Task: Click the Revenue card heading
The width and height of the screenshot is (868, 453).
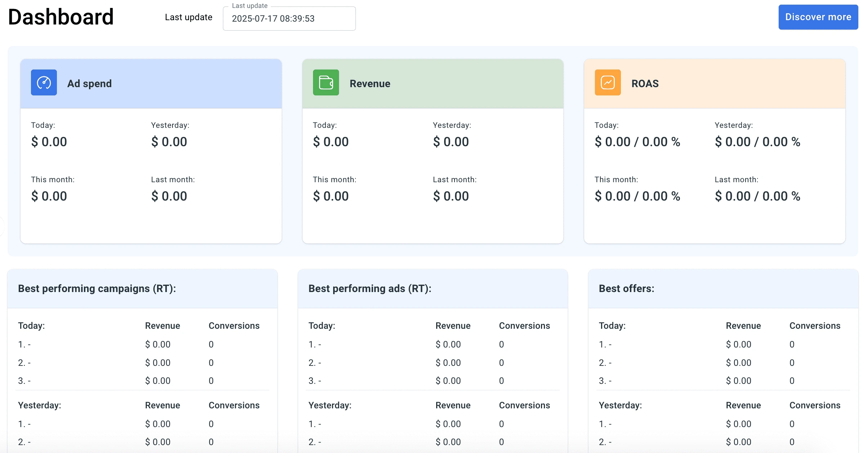Action: [x=370, y=84]
